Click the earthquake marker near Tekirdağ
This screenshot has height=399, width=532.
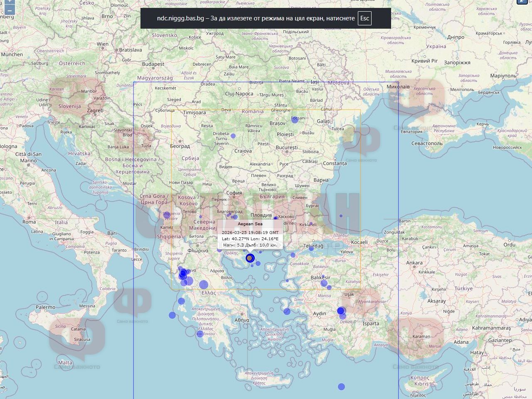tap(311, 249)
